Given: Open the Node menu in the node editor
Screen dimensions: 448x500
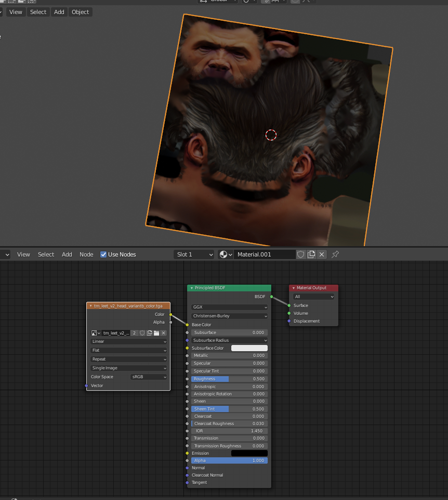Looking at the screenshot, I should (x=86, y=254).
